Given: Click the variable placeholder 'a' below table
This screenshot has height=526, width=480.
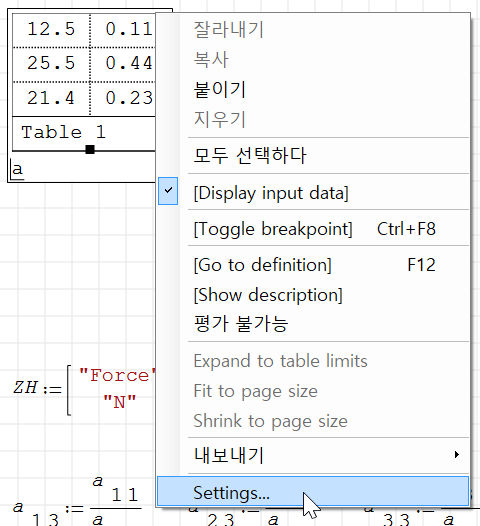Looking at the screenshot, I should [17, 169].
